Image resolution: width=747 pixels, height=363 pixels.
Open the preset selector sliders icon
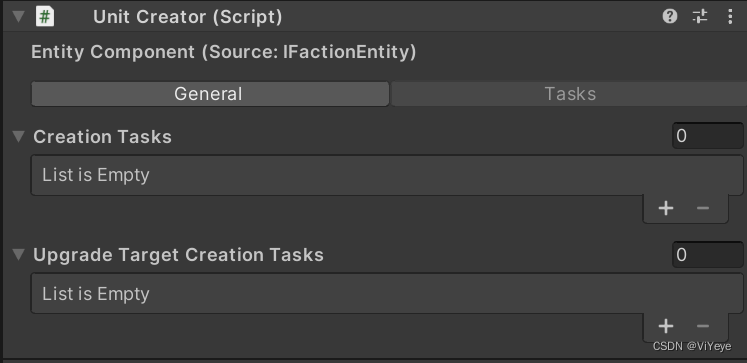coord(700,17)
